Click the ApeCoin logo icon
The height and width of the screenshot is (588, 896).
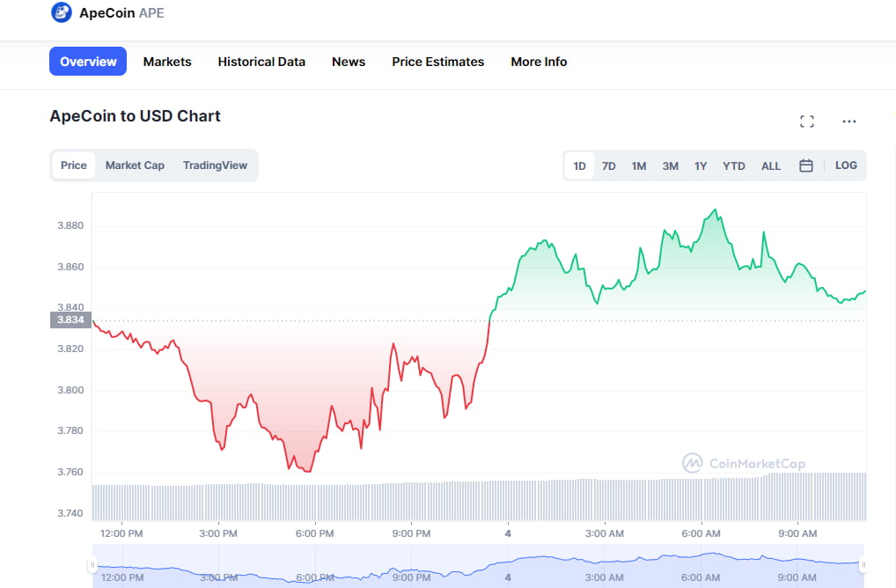(x=61, y=12)
